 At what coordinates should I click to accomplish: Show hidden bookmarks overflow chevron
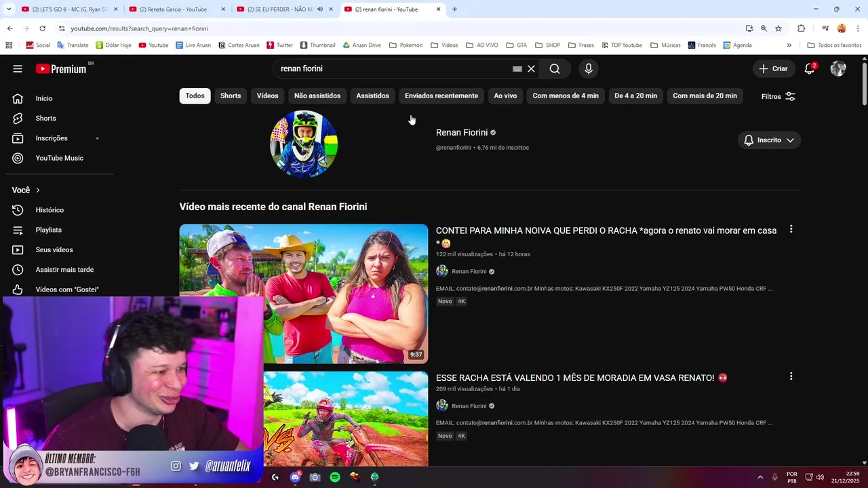[x=789, y=45]
